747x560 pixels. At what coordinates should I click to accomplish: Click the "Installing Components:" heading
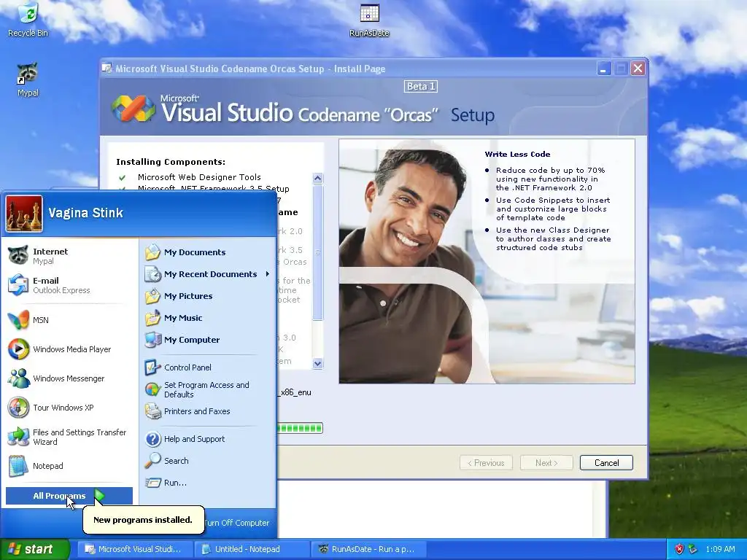click(171, 162)
